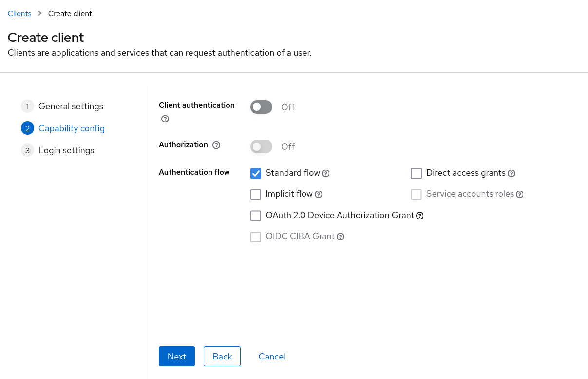Click Implicit flow help icon
Viewport: 588px width, 379px height.
[319, 194]
